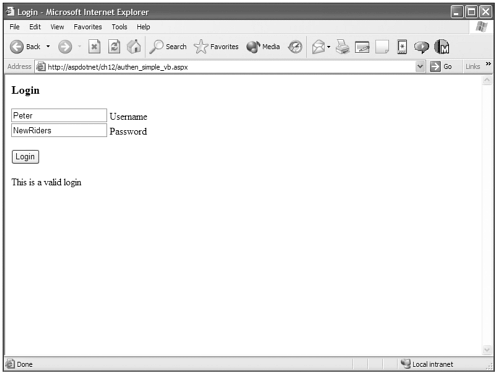The width and height of the screenshot is (498, 374).
Task: Click the Forward arrow button
Action: pos(65,47)
